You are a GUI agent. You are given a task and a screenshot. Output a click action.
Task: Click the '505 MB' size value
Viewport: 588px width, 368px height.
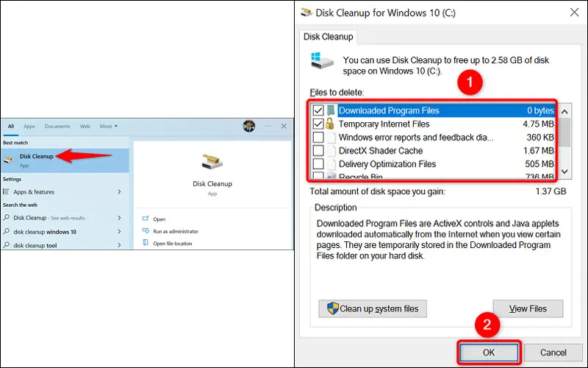click(x=539, y=164)
